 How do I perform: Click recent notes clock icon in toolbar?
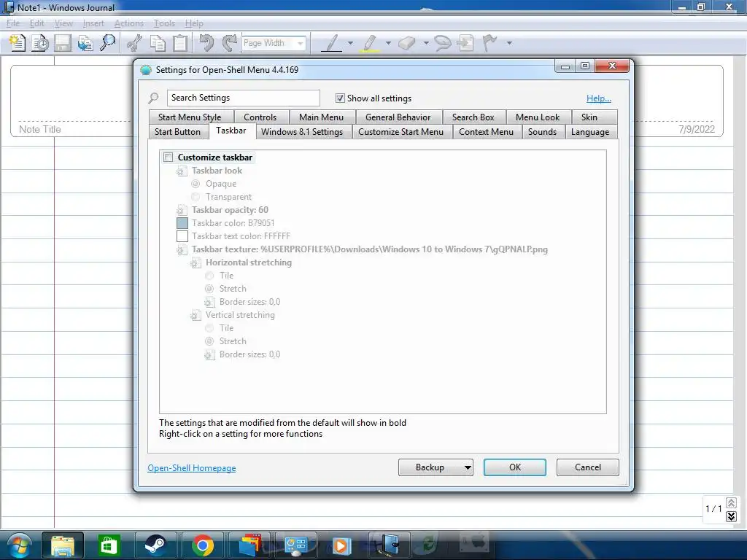pyautogui.click(x=40, y=43)
